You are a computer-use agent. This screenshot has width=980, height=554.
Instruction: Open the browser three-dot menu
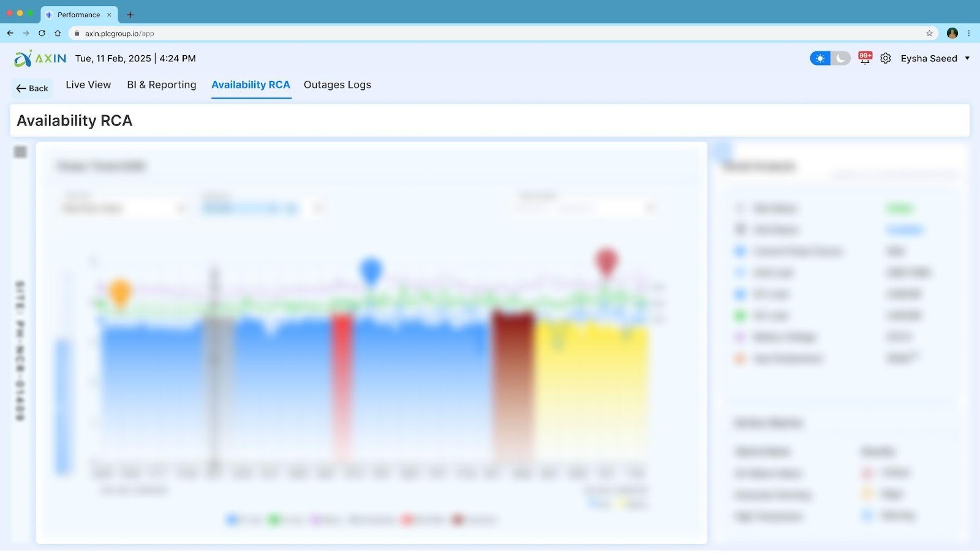(x=968, y=34)
